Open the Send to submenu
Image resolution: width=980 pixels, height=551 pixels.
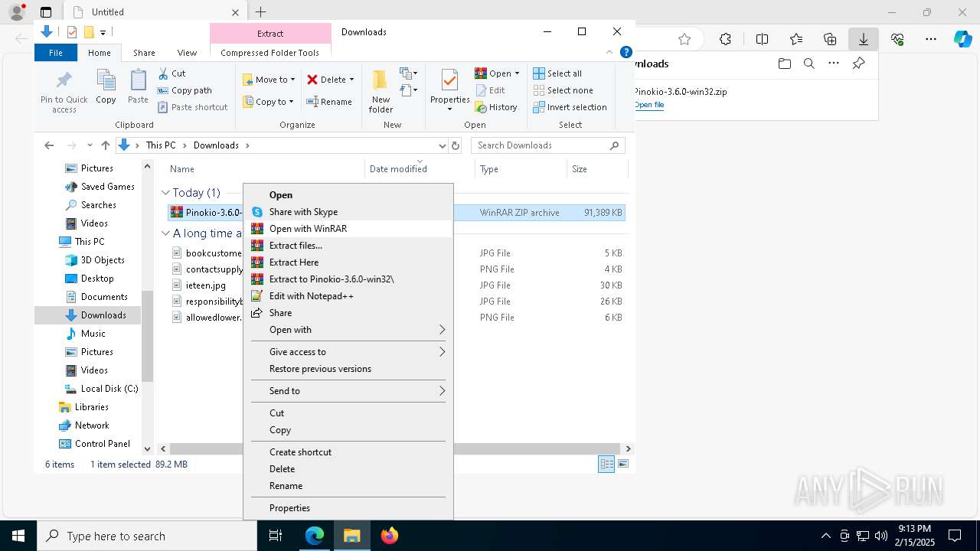tap(348, 391)
